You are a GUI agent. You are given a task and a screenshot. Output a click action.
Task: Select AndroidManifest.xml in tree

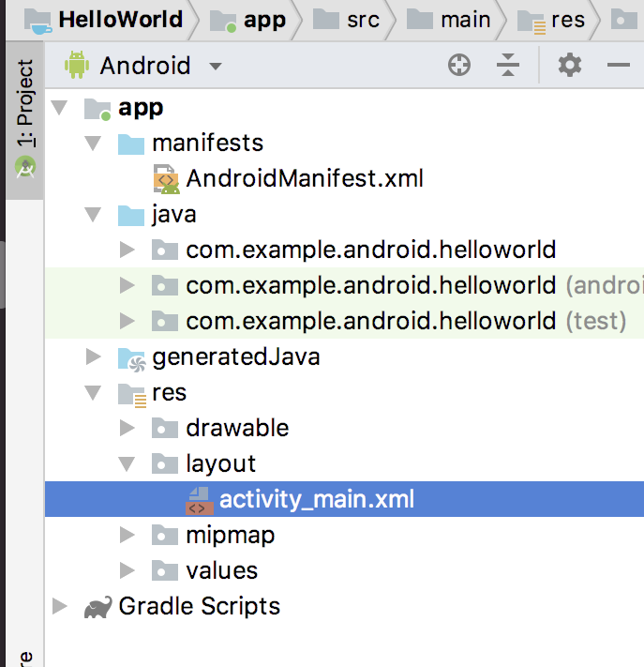305,178
